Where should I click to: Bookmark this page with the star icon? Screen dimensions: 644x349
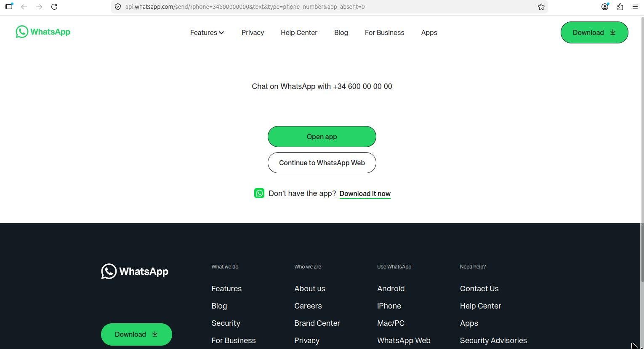(x=541, y=7)
